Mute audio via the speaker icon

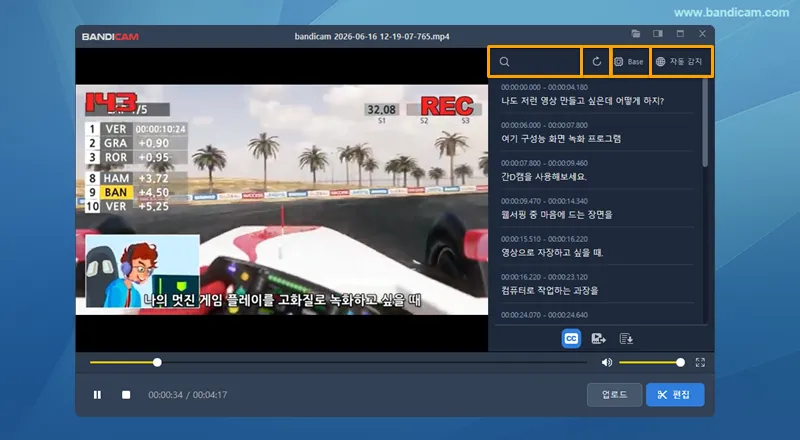coord(607,362)
